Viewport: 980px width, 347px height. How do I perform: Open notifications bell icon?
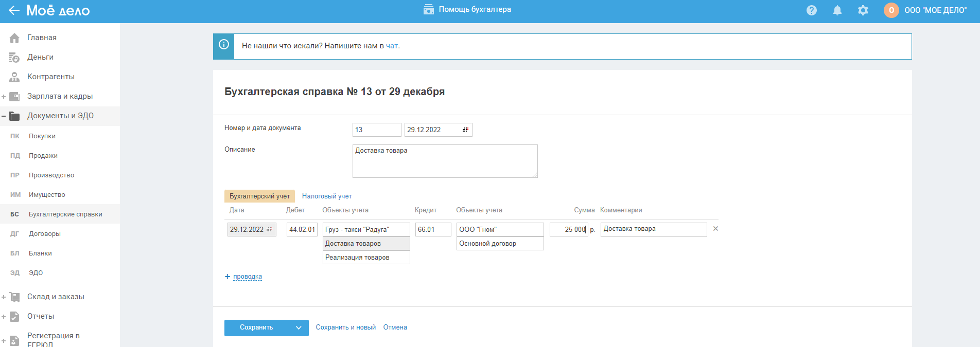click(x=837, y=10)
